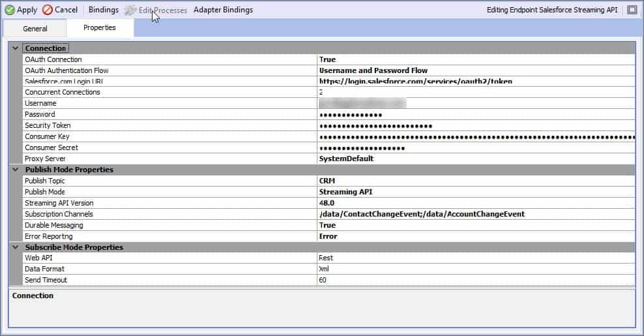This screenshot has width=644, height=336.
Task: Select the Consumer Secret label
Action: tap(51, 147)
